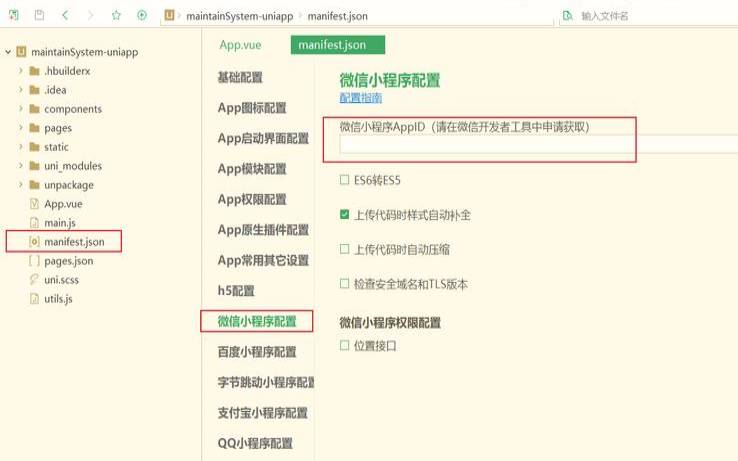Check the 位置接口 permission checkbox

(x=345, y=345)
